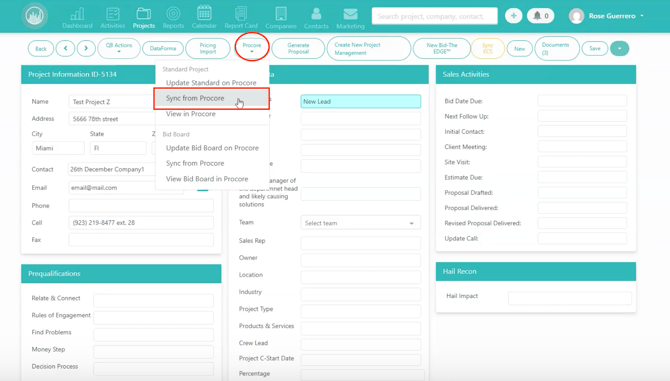This screenshot has width=670, height=381.
Task: Click the Hail Impact field
Action: click(x=570, y=298)
